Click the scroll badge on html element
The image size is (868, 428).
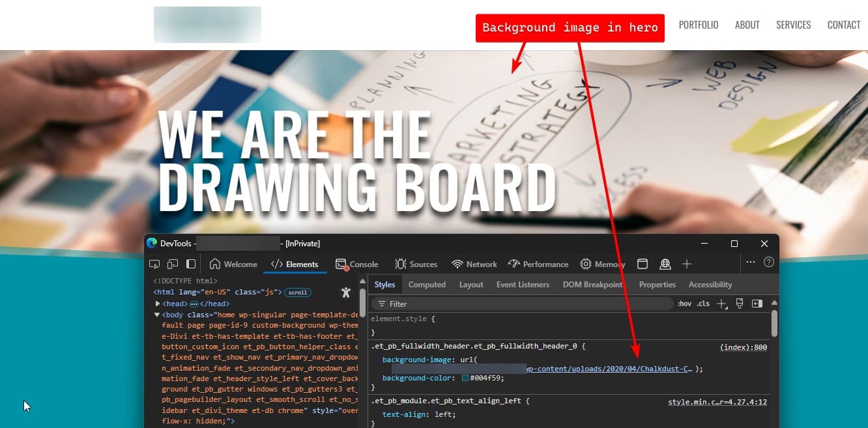(x=298, y=292)
